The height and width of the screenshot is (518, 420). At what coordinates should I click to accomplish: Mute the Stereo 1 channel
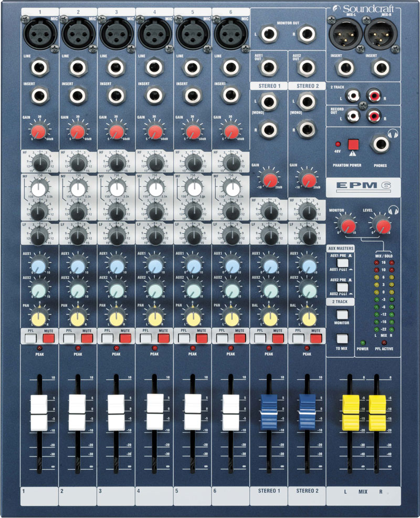pyautogui.click(x=278, y=339)
